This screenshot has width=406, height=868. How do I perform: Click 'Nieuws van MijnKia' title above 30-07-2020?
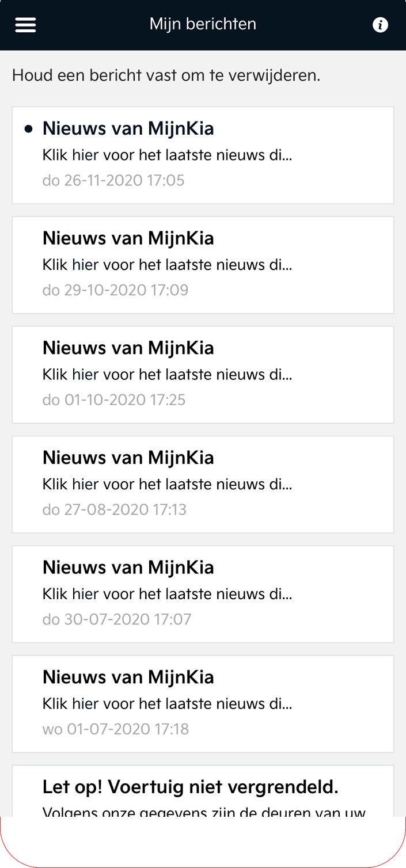128,567
